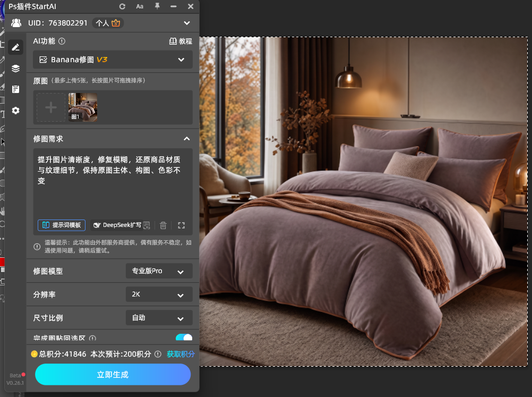
Task: Click the info icon next to AI功能
Action: (x=62, y=41)
